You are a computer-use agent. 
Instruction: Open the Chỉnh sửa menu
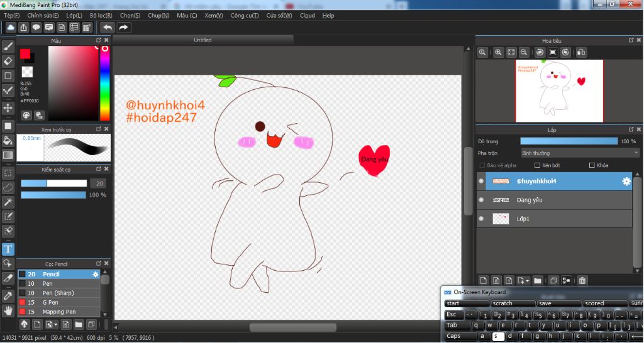coord(43,15)
